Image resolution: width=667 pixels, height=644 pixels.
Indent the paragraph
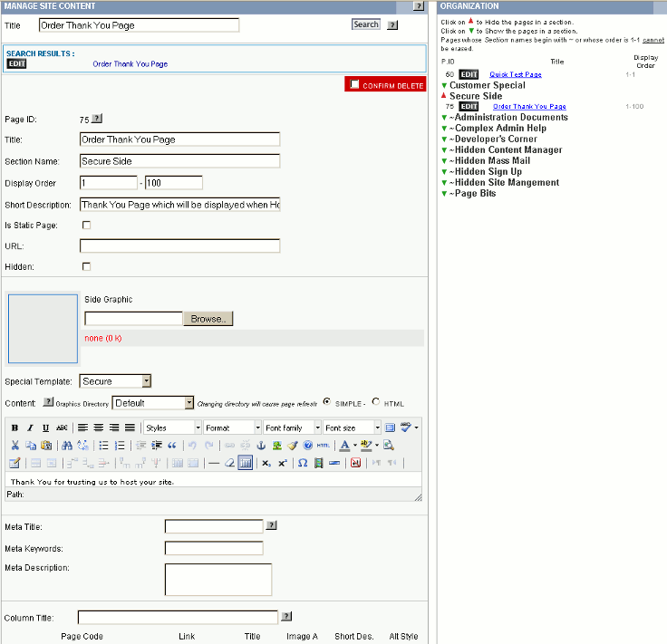click(x=157, y=445)
